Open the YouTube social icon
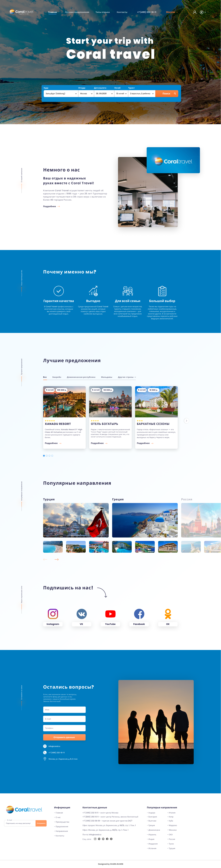 click(x=110, y=614)
